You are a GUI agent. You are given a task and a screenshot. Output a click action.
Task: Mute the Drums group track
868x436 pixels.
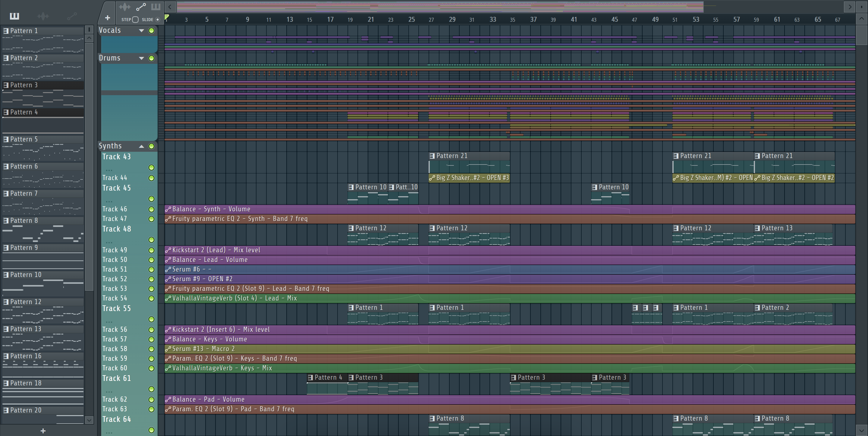151,58
